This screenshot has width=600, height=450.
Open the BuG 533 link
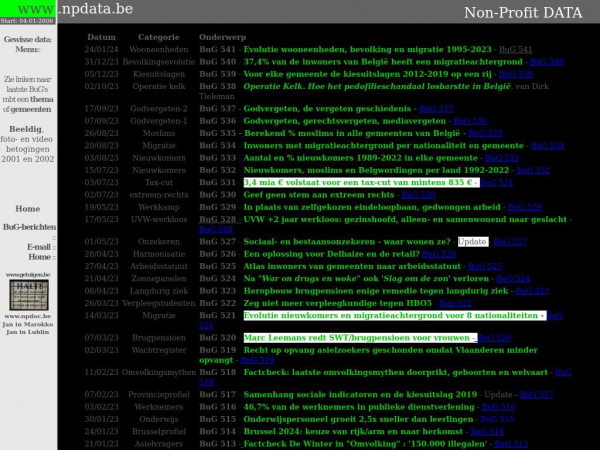[502, 158]
